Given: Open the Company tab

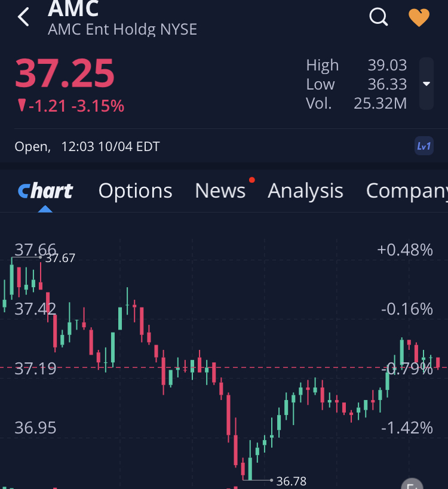Looking at the screenshot, I should pyautogui.click(x=406, y=191).
